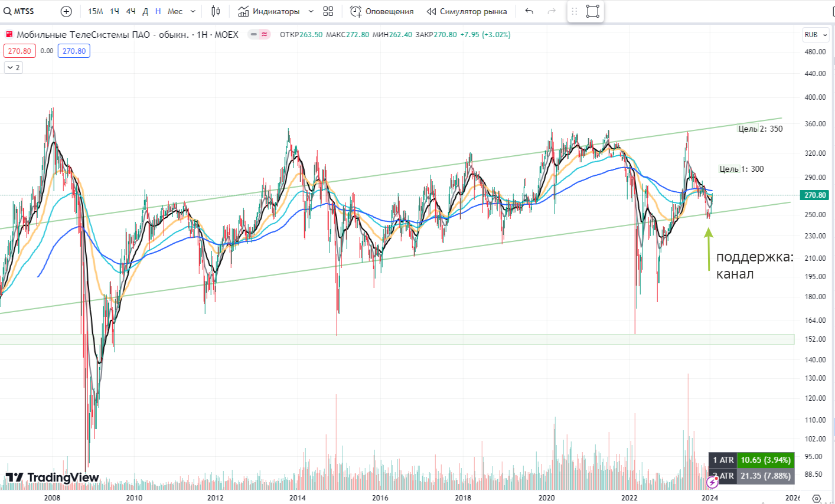Launch the Симулятор рынка replay mode
The height and width of the screenshot is (504, 835).
(467, 11)
